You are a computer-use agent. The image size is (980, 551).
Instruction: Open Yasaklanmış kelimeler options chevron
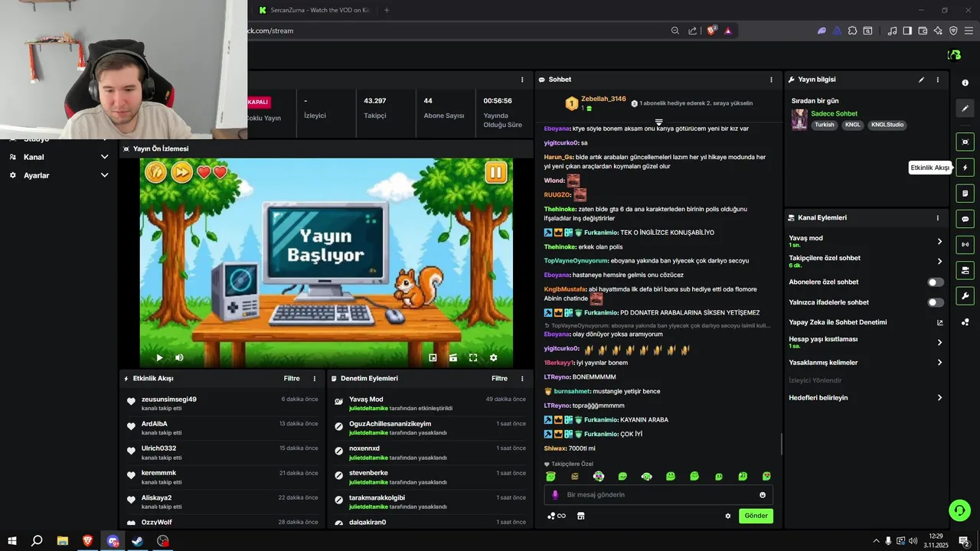coord(939,363)
